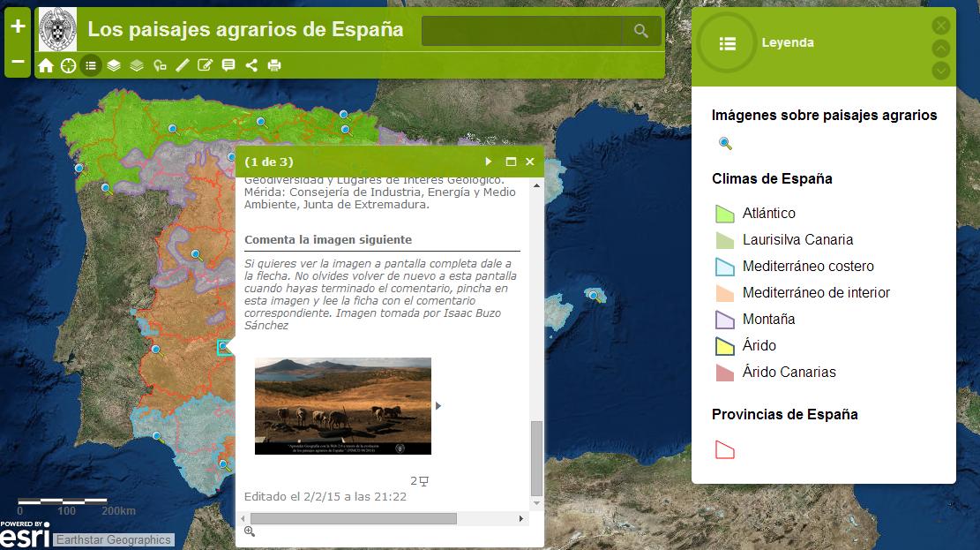This screenshot has height=550, width=980.
Task: Click the zoom in '+' map control
Action: [16, 24]
